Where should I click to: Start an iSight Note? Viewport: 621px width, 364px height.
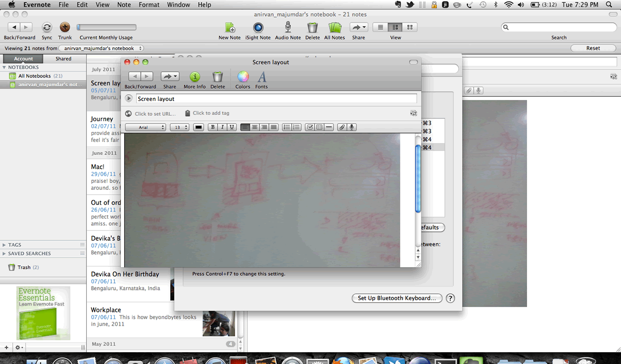258,27
